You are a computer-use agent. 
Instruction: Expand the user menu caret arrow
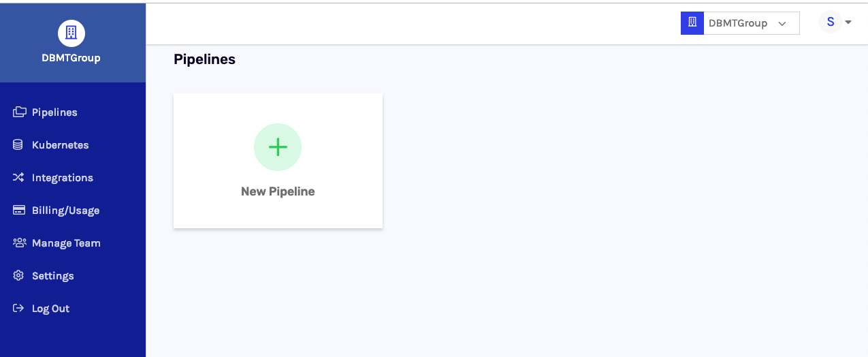[848, 22]
